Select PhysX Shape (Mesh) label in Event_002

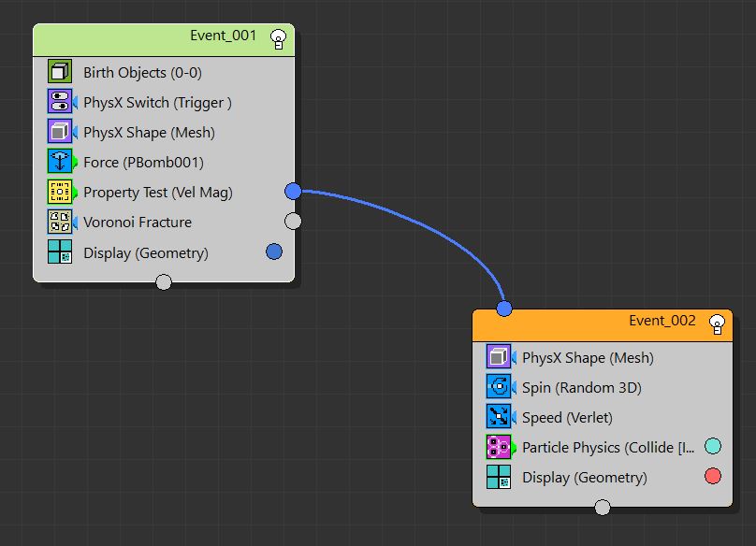(589, 358)
